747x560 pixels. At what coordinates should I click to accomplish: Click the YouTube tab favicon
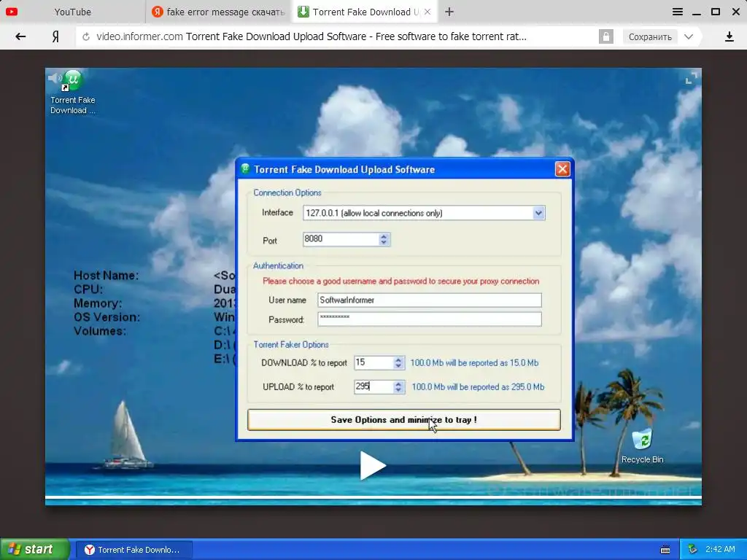tap(12, 12)
